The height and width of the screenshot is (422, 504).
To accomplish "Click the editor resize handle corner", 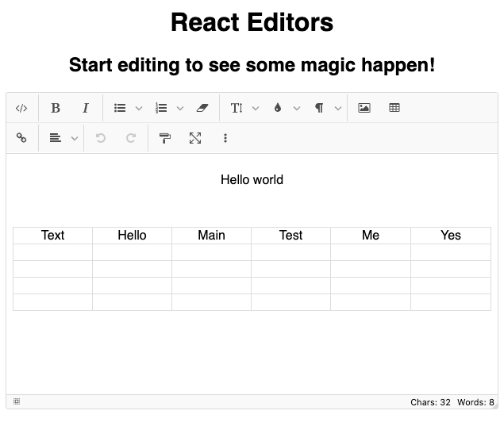I will point(495,406).
